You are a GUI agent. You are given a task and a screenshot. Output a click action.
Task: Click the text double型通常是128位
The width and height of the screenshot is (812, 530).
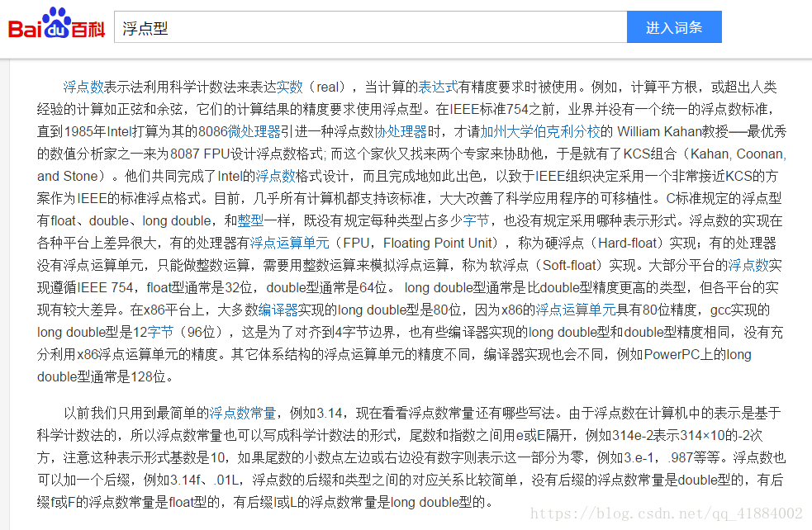[101, 376]
